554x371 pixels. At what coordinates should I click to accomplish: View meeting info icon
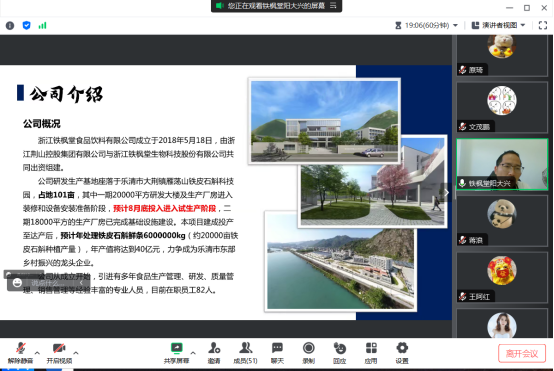pos(10,25)
